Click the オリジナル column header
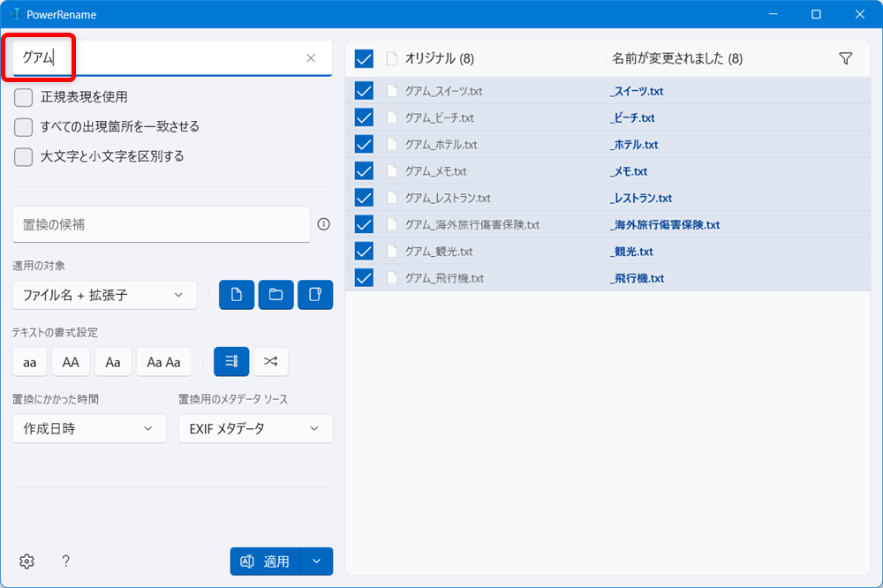 438,57
